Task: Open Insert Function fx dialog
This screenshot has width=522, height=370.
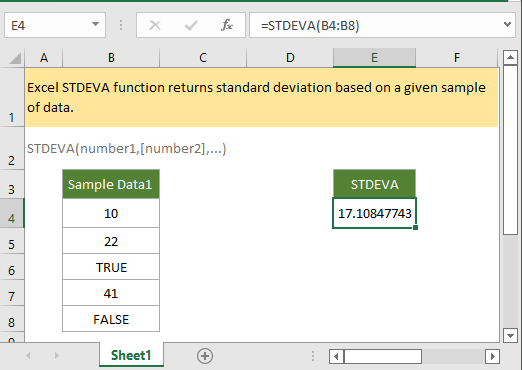Action: coord(227,25)
